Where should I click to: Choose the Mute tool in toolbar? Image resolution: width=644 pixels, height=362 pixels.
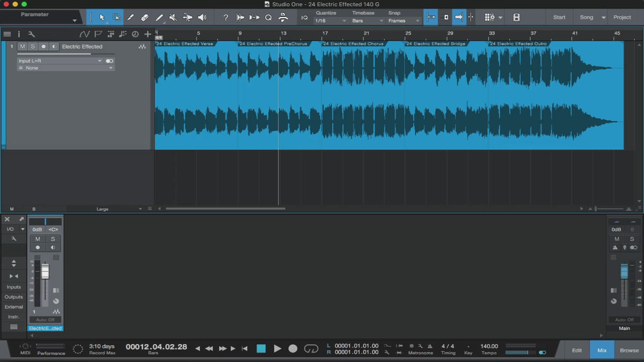tap(173, 17)
